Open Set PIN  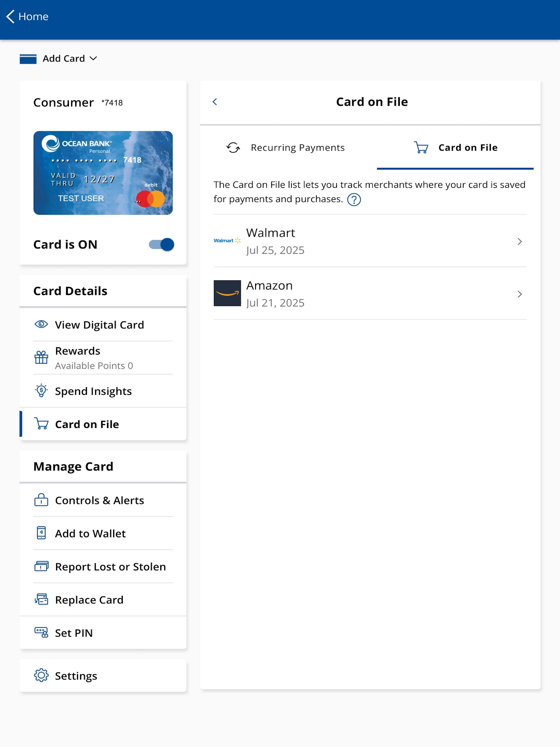103,632
